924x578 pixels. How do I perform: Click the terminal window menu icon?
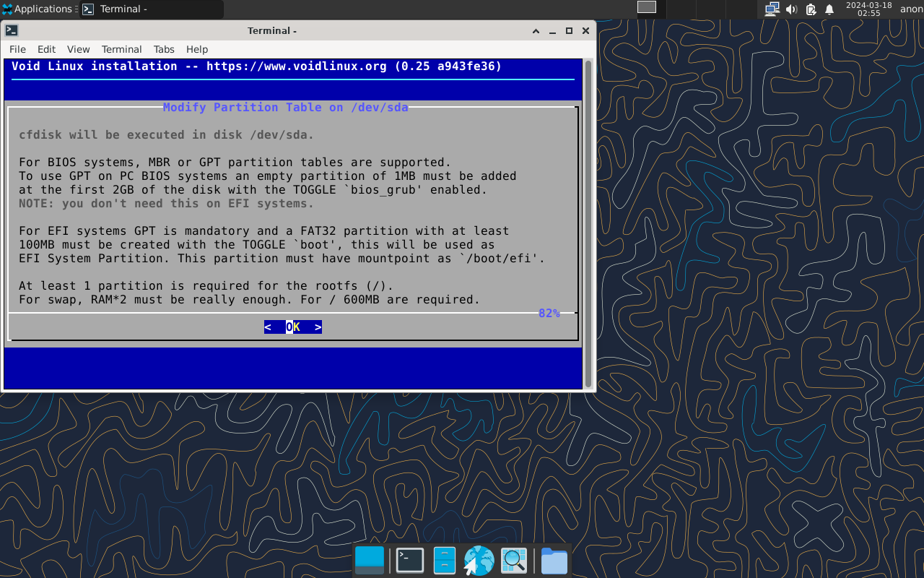click(x=12, y=30)
